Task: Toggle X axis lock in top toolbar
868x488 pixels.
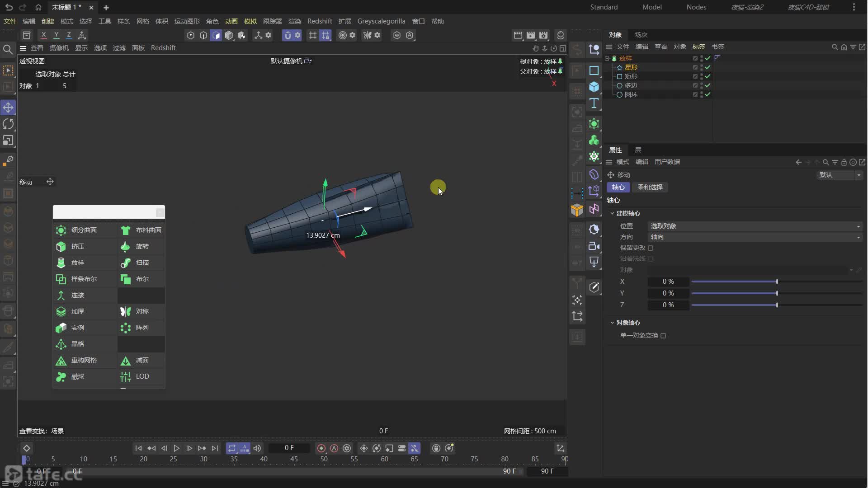Action: point(43,35)
